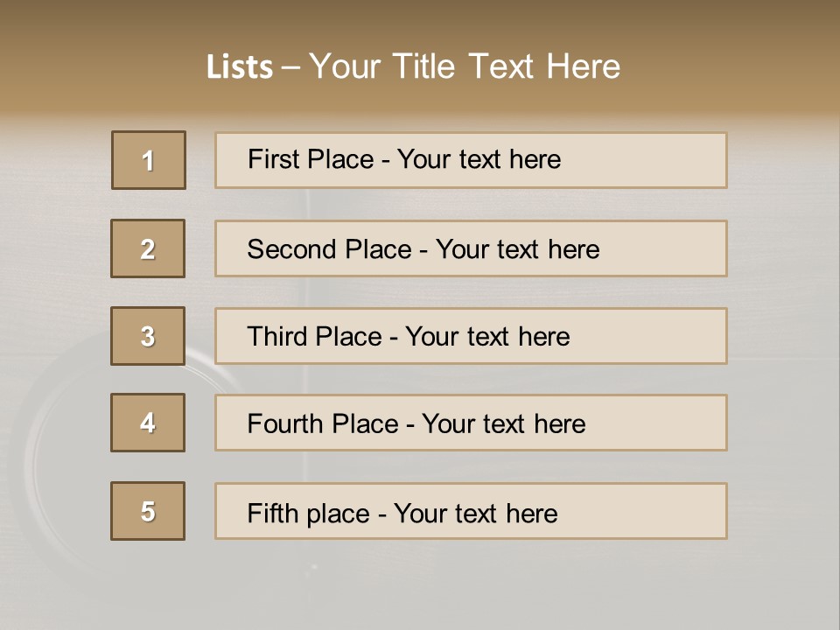Select "Your Title Text Here" in the heading
This screenshot has height=630, width=840.
click(465, 66)
